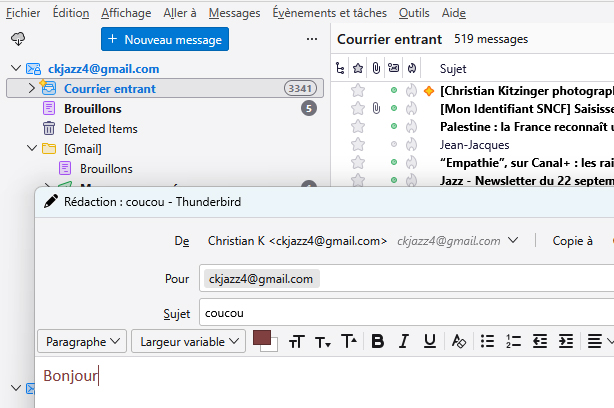Toggle underline formatting

point(430,341)
